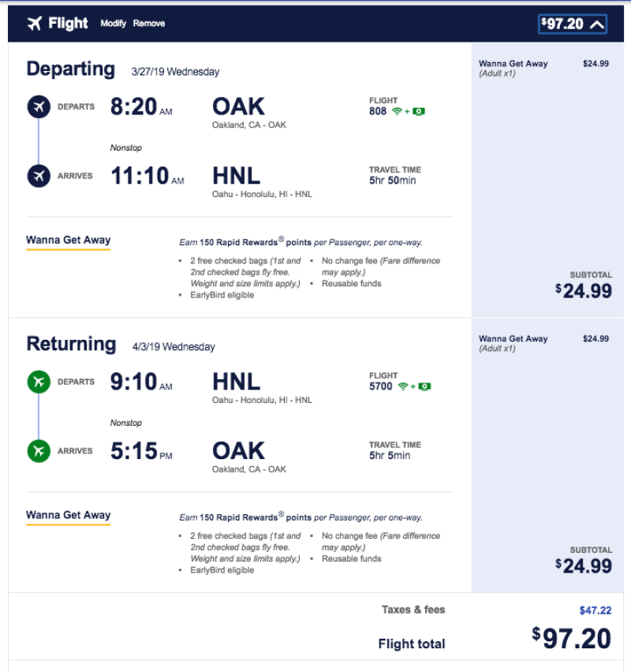Image resolution: width=631 pixels, height=672 pixels.
Task: Select the Departing Wanna Get Away fare label
Action: (69, 241)
